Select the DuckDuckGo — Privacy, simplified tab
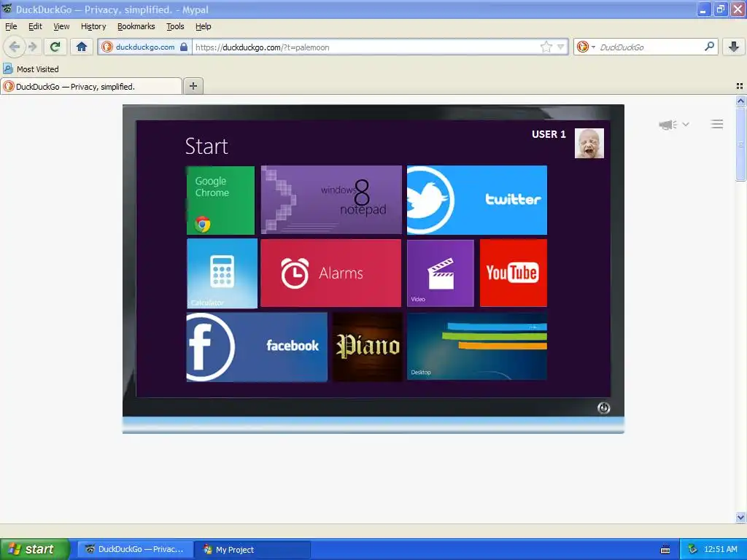The width and height of the screenshot is (747, 560). pyautogui.click(x=91, y=86)
